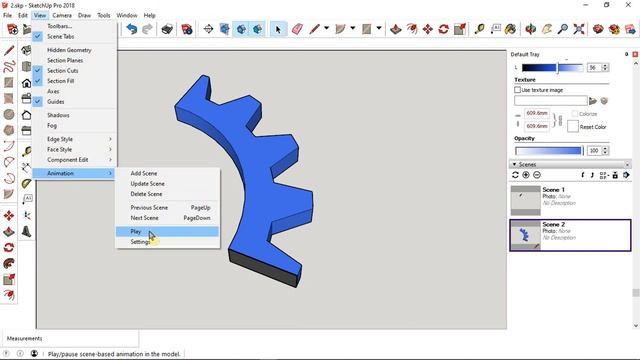Click the user profile status icon
The width and height of the screenshot is (640, 360).
click(x=34, y=353)
